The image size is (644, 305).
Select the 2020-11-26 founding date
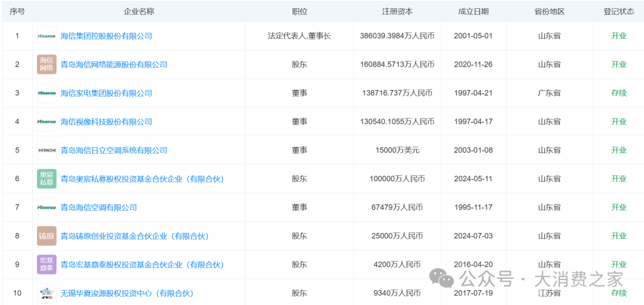473,64
